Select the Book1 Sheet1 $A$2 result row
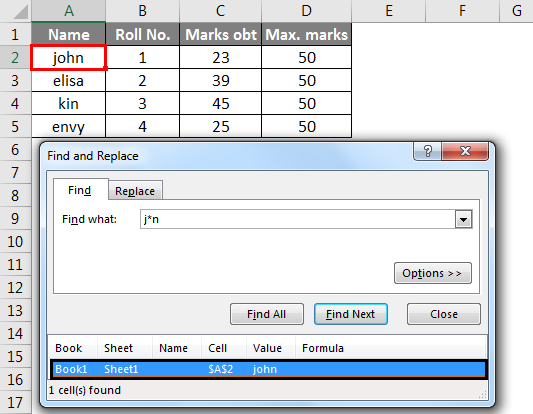533x414 pixels. [x=269, y=369]
